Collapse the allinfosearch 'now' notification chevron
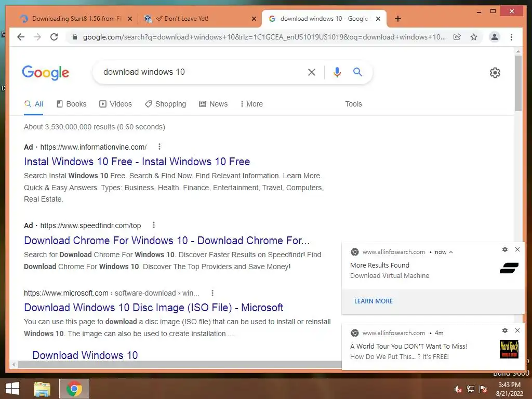Viewport: 532px width, 399px height. pyautogui.click(x=451, y=252)
